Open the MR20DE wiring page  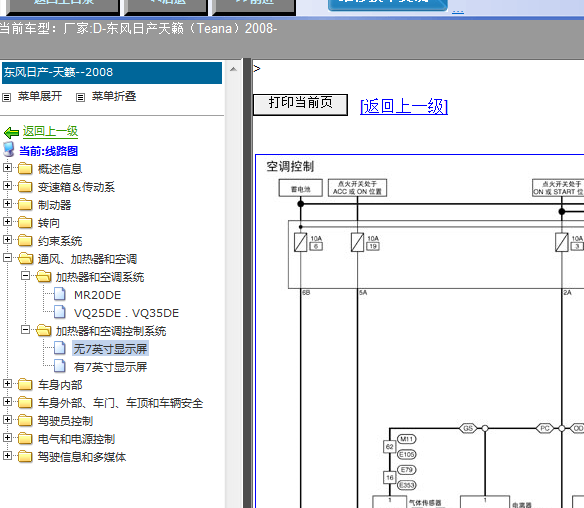(97, 295)
